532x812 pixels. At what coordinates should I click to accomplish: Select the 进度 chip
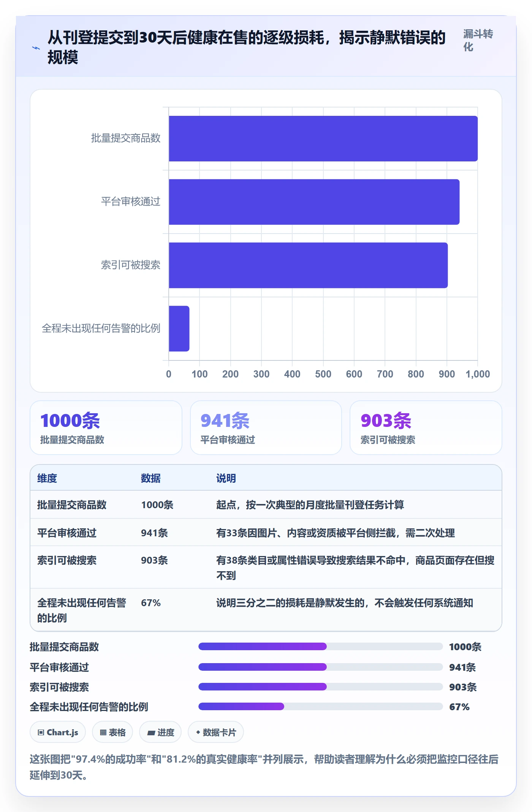(160, 732)
